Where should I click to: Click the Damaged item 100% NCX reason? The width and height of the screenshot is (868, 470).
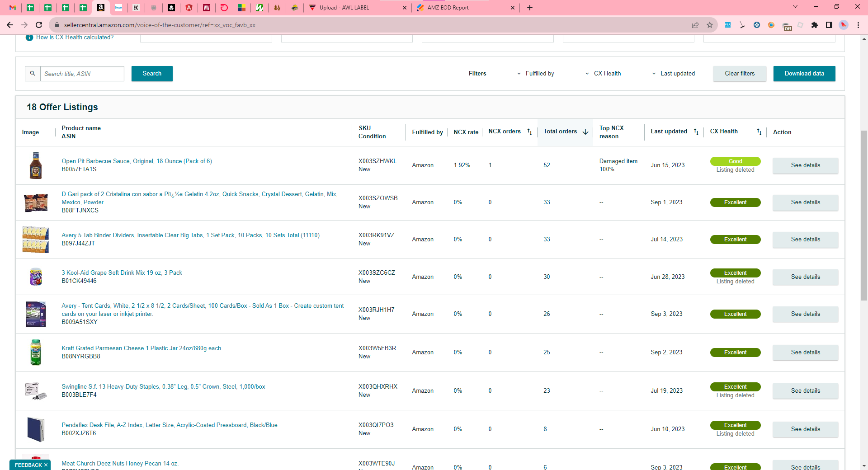coord(618,165)
